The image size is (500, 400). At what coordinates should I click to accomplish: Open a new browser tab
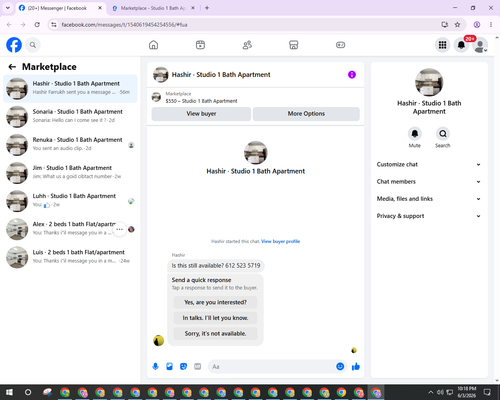(207, 8)
